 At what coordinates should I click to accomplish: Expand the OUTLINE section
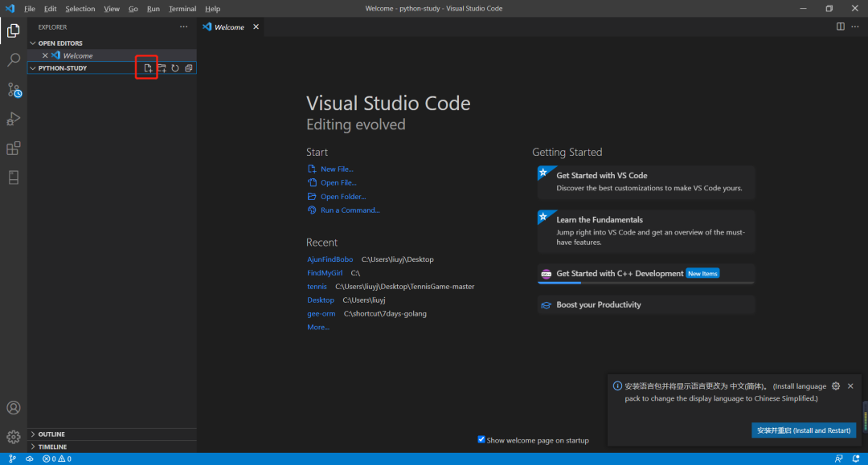coord(51,434)
